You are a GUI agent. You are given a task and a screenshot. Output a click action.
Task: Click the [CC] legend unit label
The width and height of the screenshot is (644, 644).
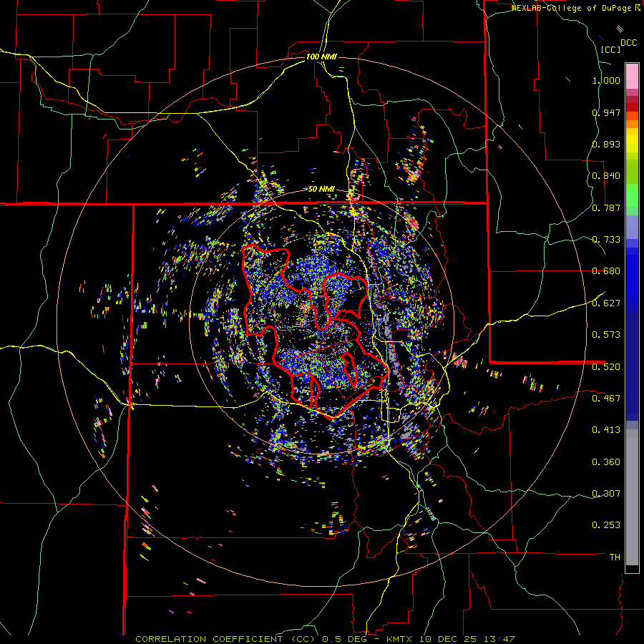(x=611, y=49)
